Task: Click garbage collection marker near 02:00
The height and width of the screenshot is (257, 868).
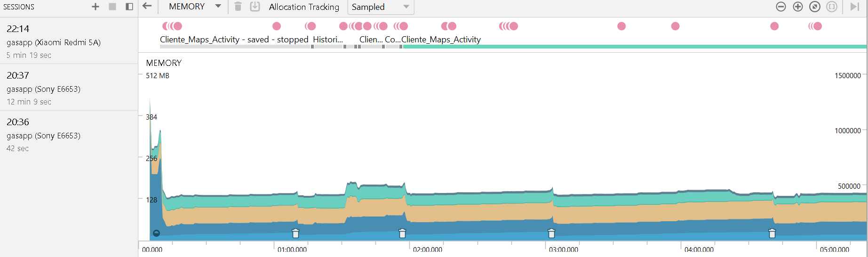Action: 402,233
